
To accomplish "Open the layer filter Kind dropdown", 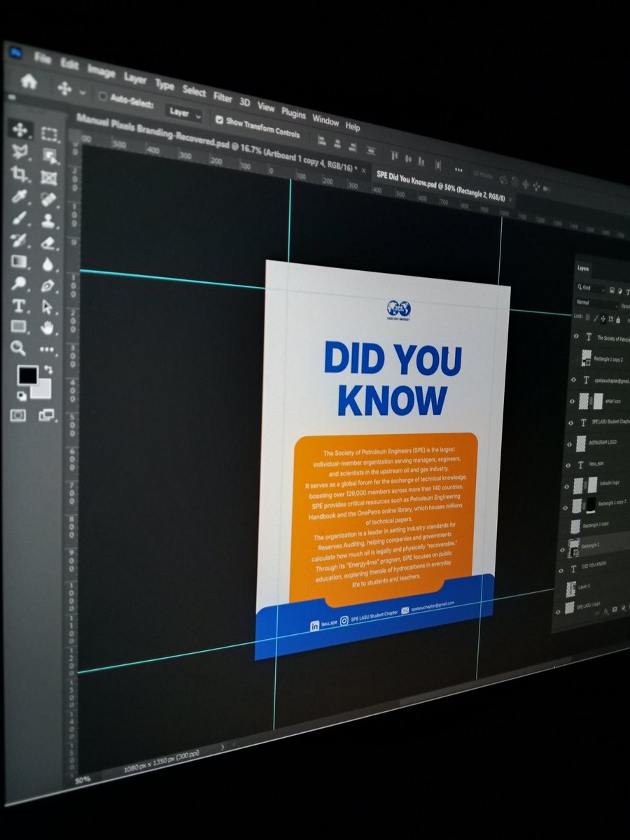I will click(591, 288).
